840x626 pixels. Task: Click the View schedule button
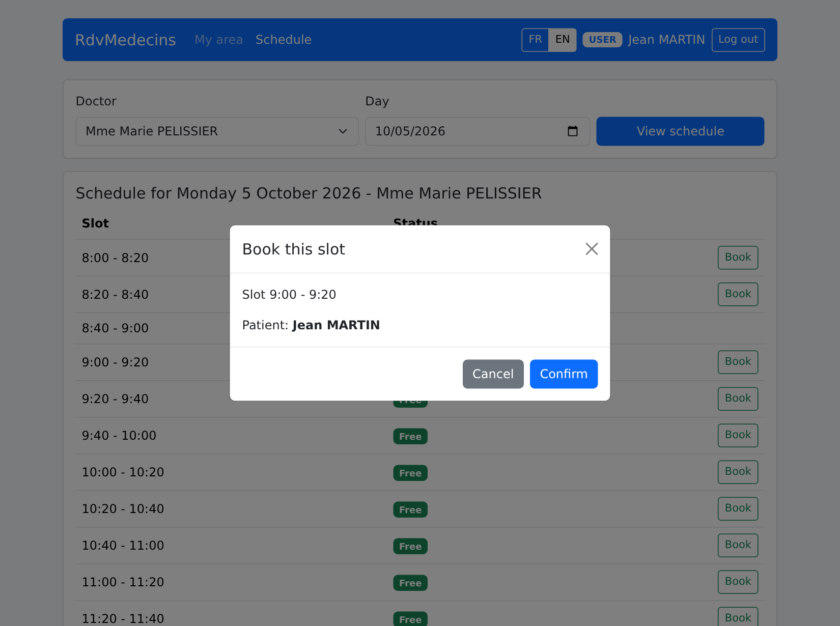click(680, 131)
